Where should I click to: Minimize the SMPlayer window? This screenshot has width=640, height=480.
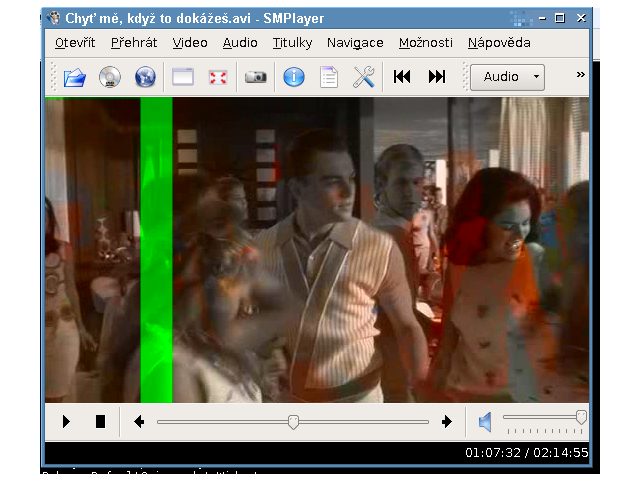click(542, 19)
